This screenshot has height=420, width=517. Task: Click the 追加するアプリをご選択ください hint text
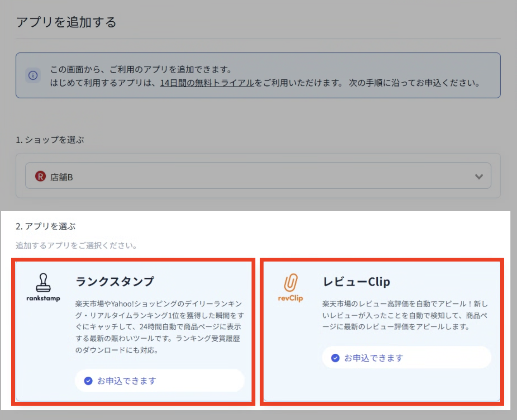click(76, 246)
